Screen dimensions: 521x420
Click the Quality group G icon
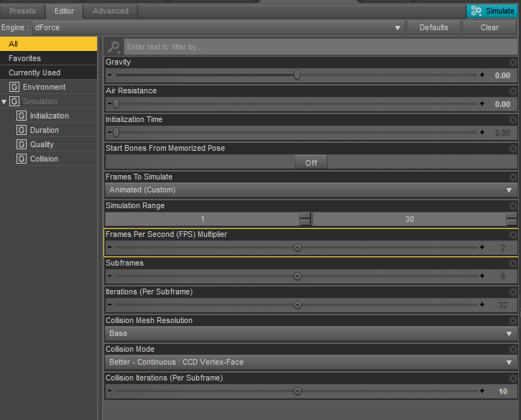coord(22,144)
